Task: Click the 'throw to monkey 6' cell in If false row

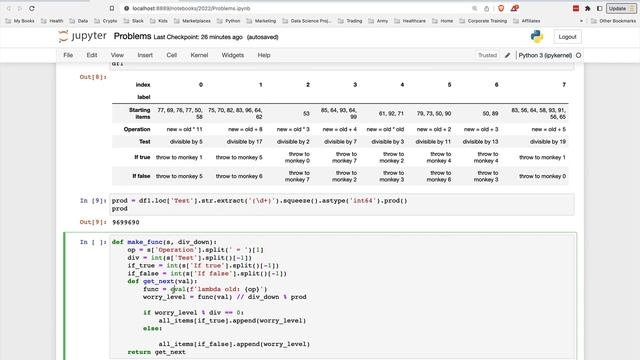Action: (x=239, y=176)
